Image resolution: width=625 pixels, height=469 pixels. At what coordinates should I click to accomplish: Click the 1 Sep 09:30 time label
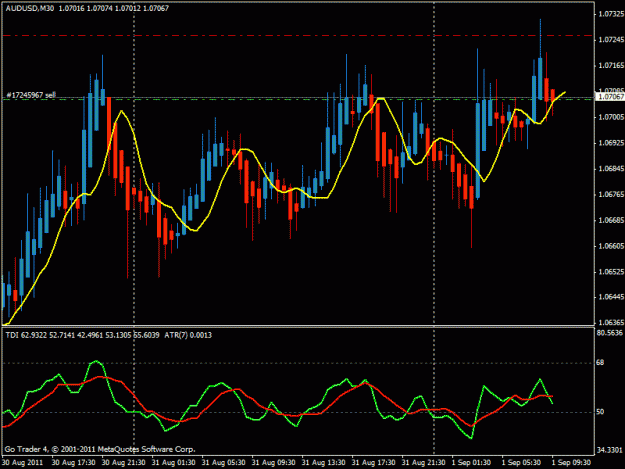click(571, 463)
